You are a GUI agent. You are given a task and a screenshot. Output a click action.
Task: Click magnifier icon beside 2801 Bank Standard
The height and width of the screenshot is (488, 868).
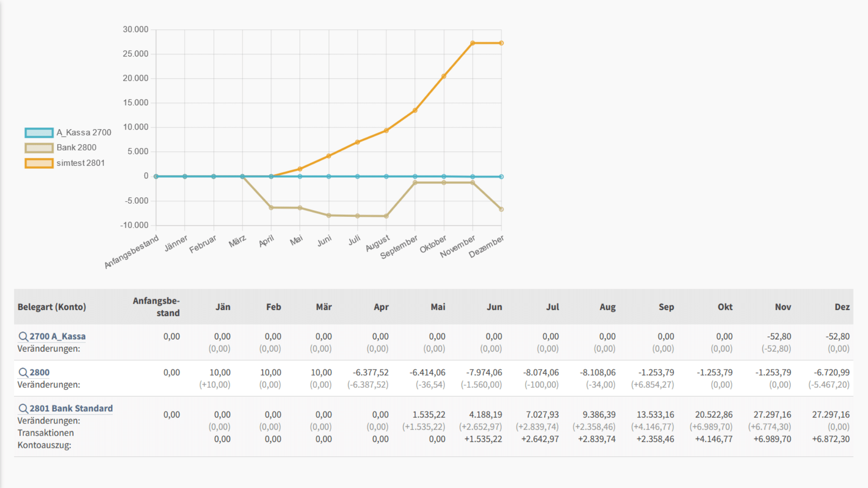[x=23, y=408]
